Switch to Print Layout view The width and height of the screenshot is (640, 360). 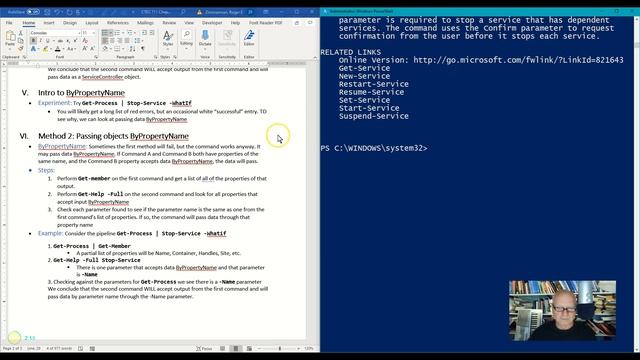coord(236,349)
